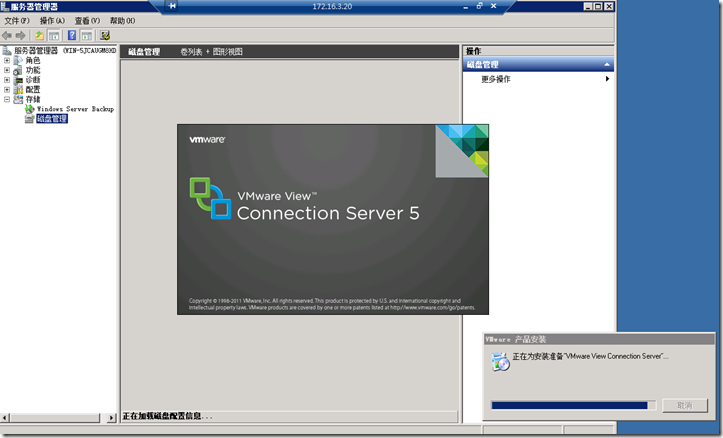The width and height of the screenshot is (723, 438).
Task: Click the 磁盘管理 disk icon in tree
Action: [x=30, y=119]
